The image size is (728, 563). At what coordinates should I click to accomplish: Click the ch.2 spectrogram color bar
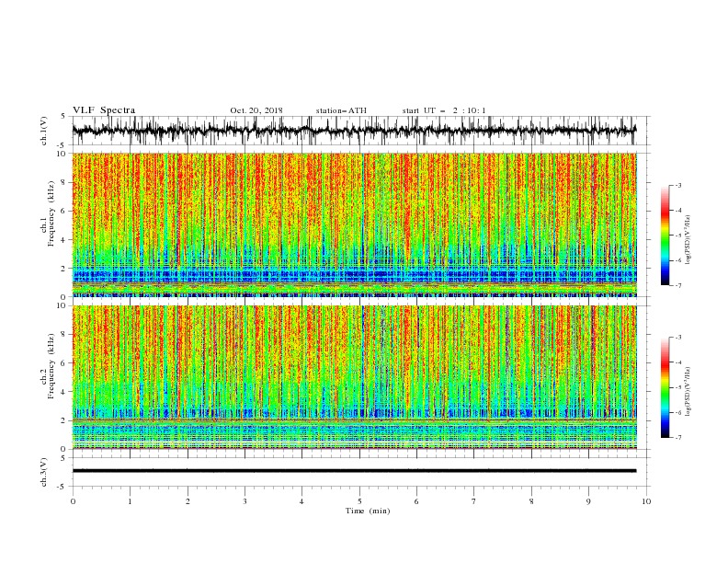(x=665, y=387)
